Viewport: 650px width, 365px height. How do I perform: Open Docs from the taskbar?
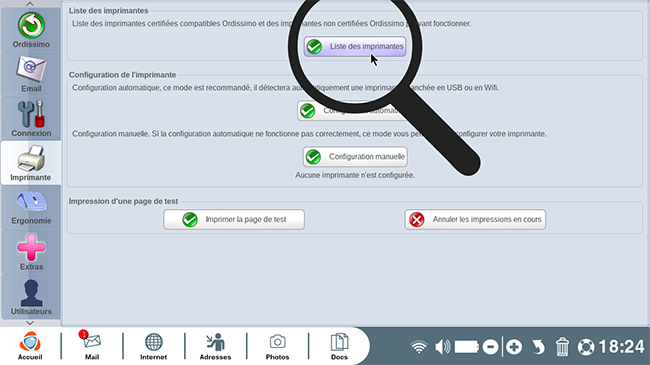[339, 346]
